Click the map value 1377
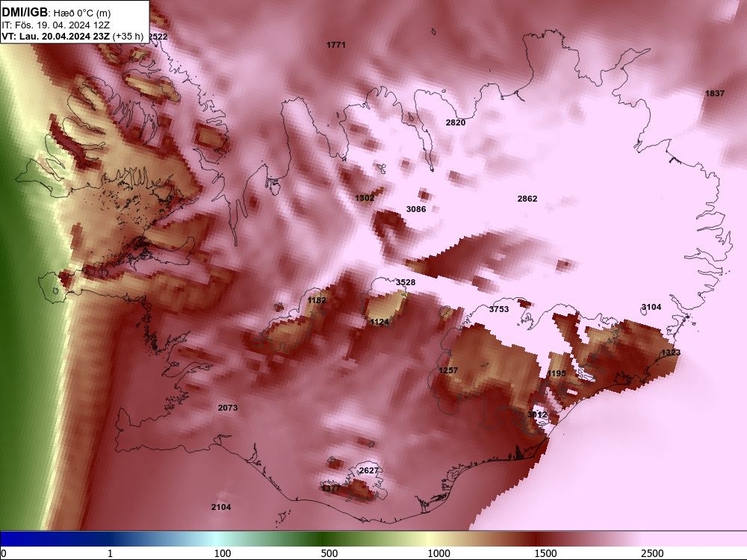This screenshot has height=560, width=747. point(331,488)
